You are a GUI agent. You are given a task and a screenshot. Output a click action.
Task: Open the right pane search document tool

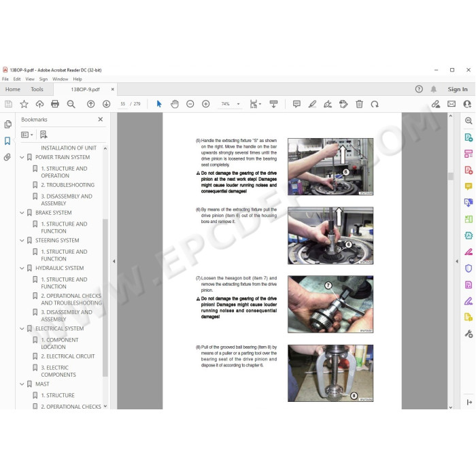(x=469, y=121)
